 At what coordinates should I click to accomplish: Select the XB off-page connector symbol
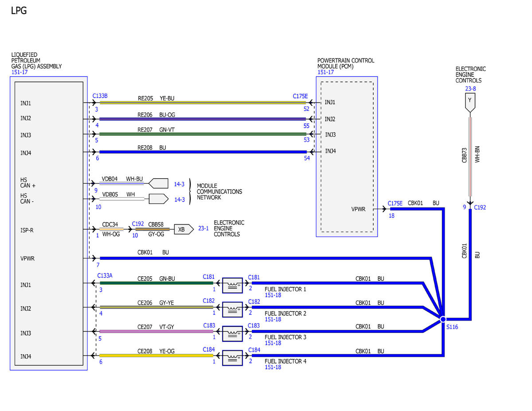[184, 229]
